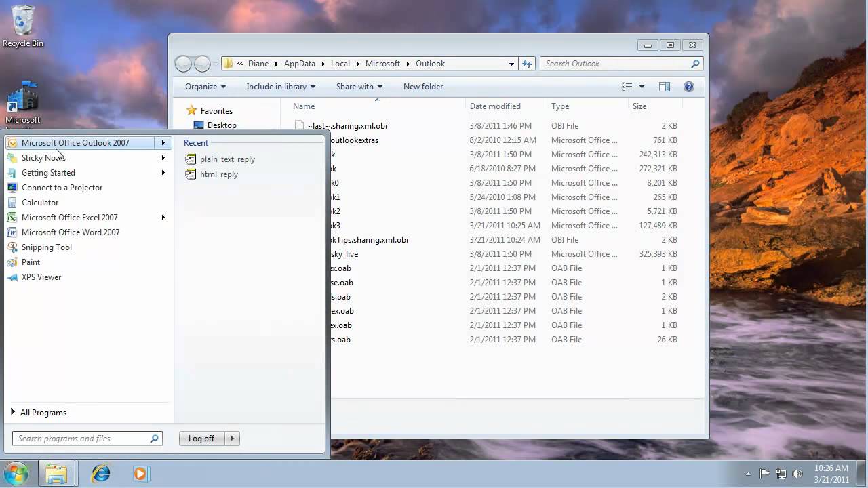Image resolution: width=868 pixels, height=488 pixels.
Task: Click the AppData breadcrumb segment
Action: click(299, 64)
